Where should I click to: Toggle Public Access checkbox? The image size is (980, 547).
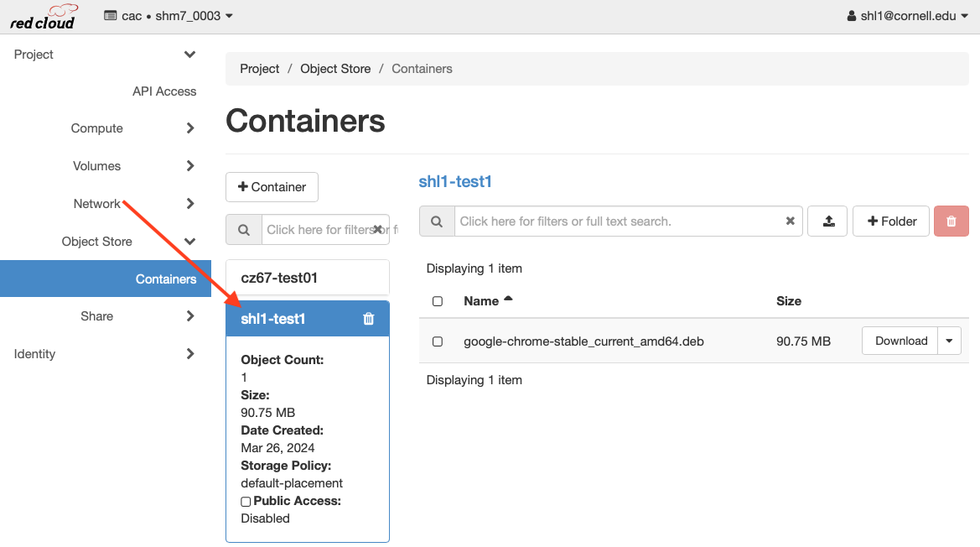coord(246,502)
